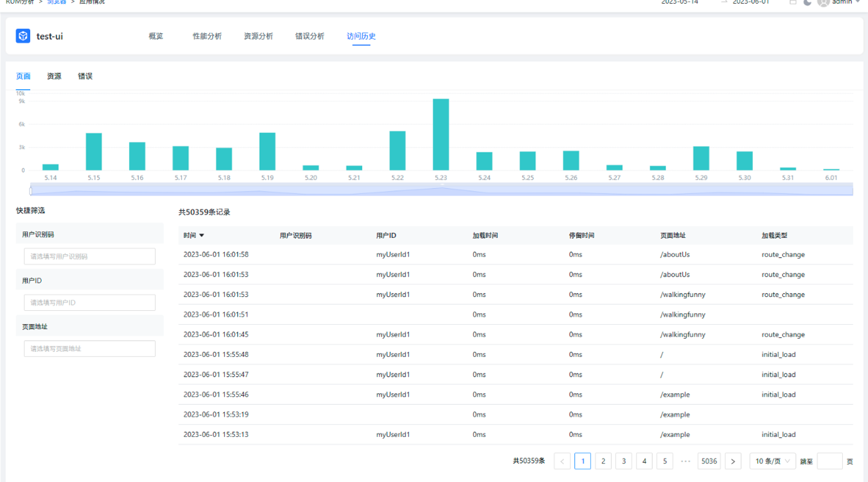Open the 资源分析 tab

[259, 36]
